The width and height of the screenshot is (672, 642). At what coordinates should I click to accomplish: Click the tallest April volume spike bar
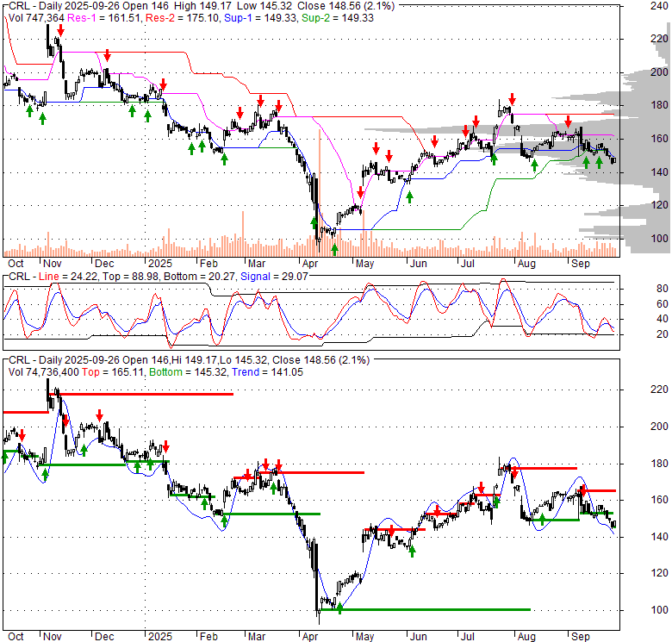pyautogui.click(x=320, y=191)
